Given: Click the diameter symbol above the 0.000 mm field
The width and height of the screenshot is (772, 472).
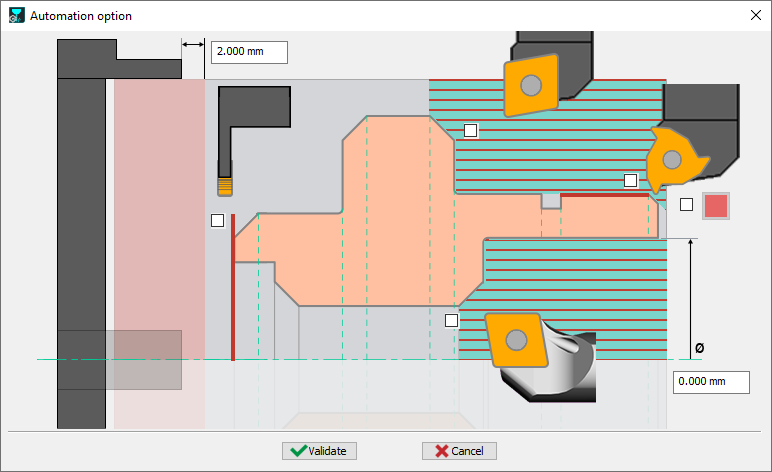Looking at the screenshot, I should tap(699, 348).
